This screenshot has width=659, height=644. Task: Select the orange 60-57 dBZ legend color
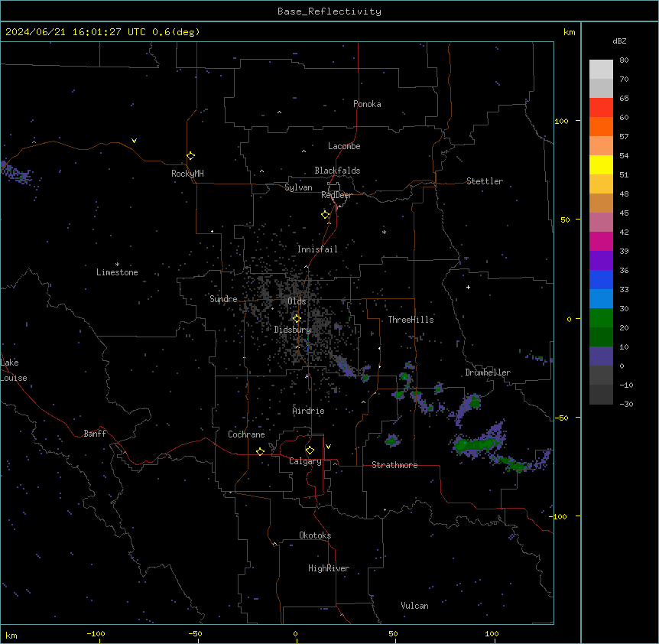[x=601, y=126]
